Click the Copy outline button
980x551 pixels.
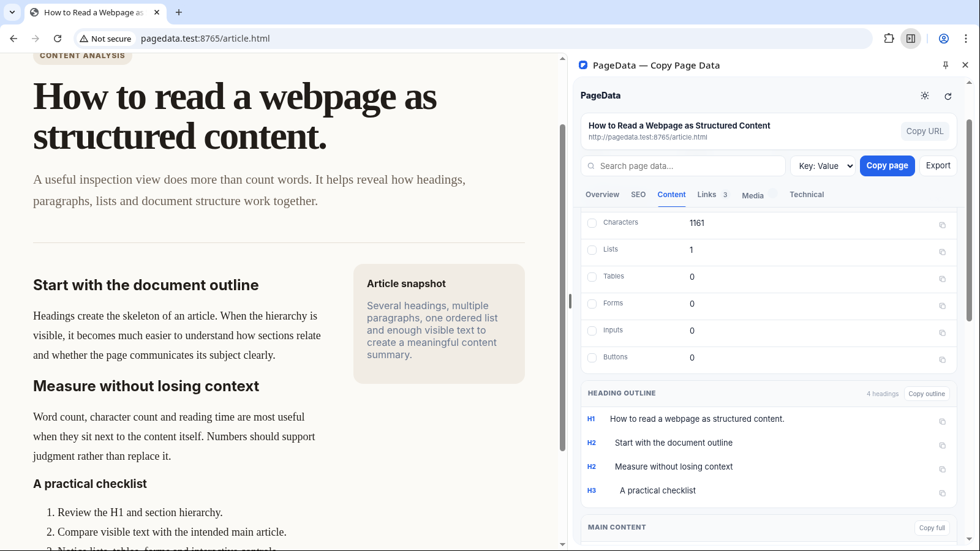click(x=927, y=394)
